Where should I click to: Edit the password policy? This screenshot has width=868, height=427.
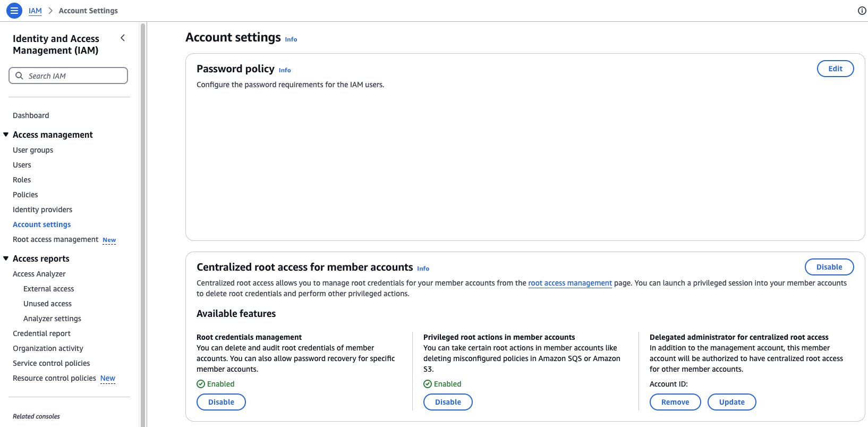tap(835, 69)
